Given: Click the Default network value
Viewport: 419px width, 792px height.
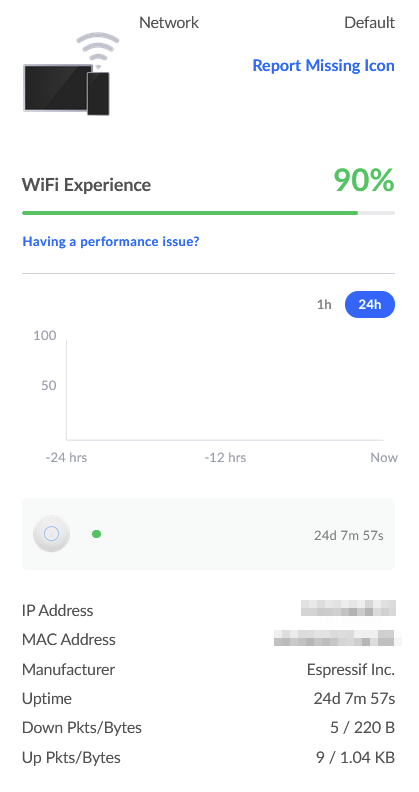Looking at the screenshot, I should coord(370,23).
